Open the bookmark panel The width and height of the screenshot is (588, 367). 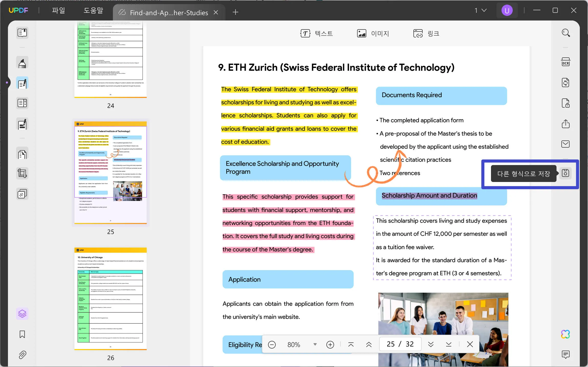click(22, 334)
